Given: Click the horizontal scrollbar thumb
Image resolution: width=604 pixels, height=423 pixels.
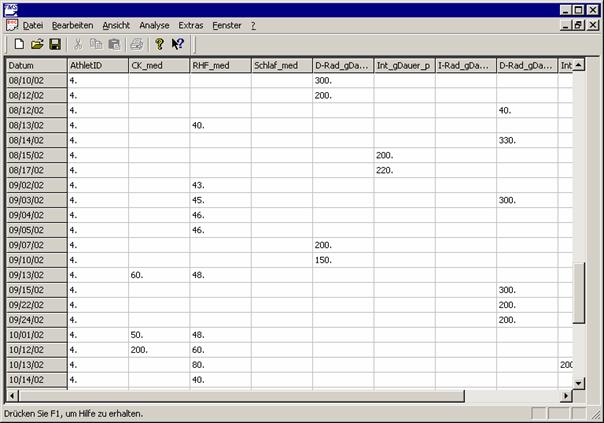Looking at the screenshot, I should click(x=241, y=396).
